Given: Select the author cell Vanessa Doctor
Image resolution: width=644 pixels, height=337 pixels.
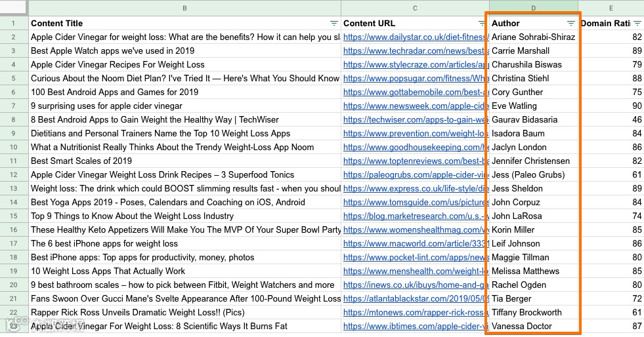Looking at the screenshot, I should point(534,327).
